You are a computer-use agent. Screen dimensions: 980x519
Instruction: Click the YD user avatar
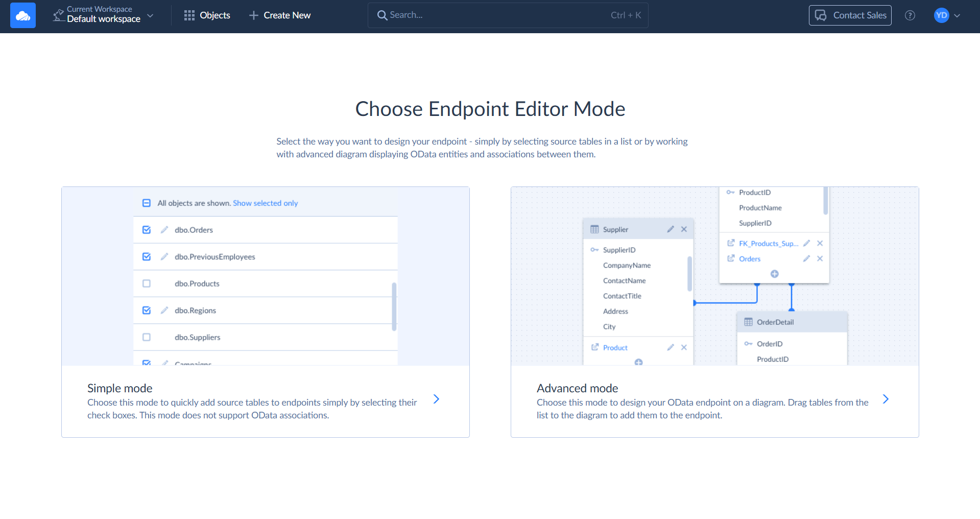point(941,15)
